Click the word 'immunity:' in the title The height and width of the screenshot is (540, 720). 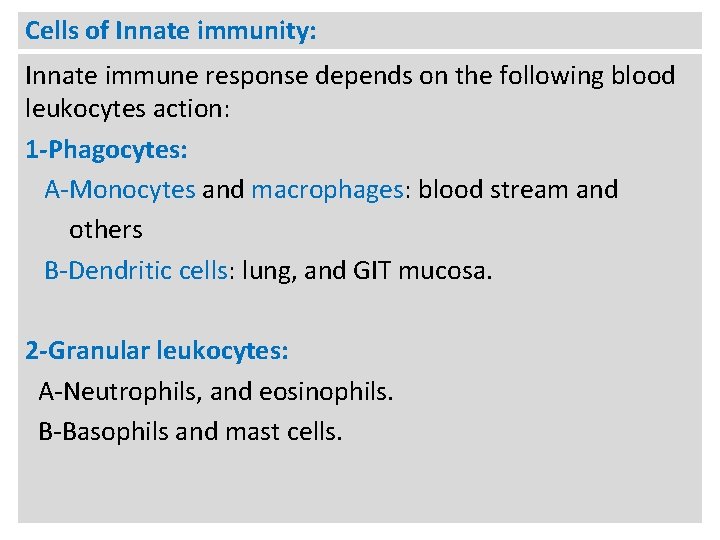(x=257, y=31)
